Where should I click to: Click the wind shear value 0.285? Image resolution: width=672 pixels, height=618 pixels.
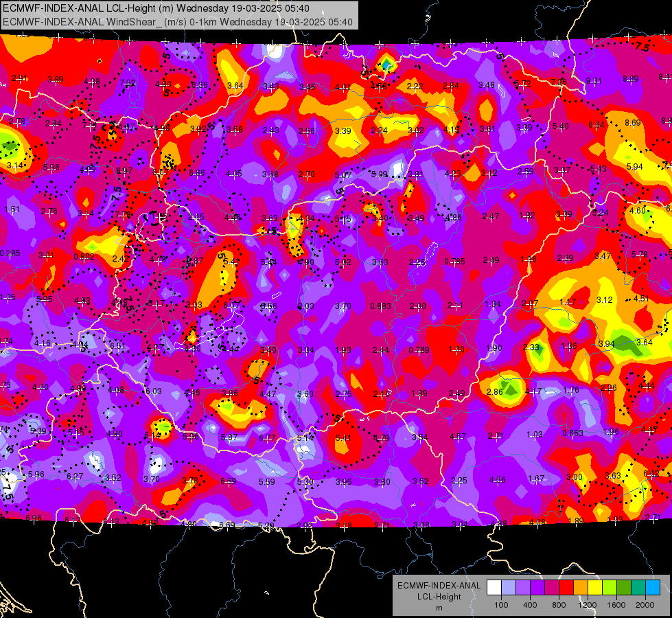pos(10,253)
